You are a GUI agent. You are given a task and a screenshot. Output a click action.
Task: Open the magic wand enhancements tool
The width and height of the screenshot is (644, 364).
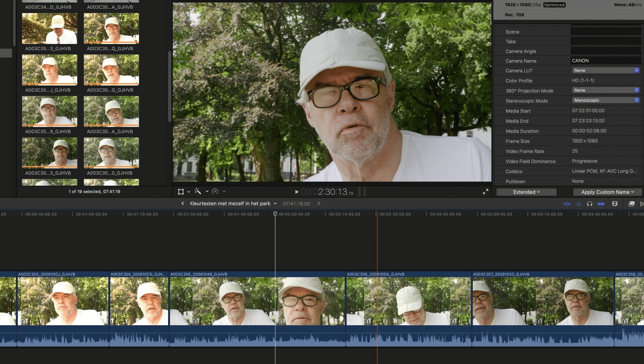198,191
